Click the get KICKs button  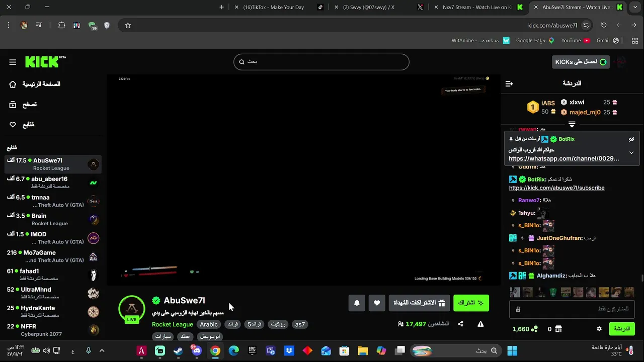click(581, 62)
